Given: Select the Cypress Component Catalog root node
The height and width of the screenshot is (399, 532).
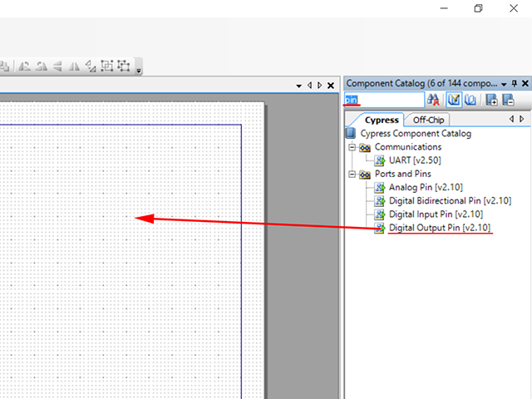Looking at the screenshot, I should coord(416,133).
